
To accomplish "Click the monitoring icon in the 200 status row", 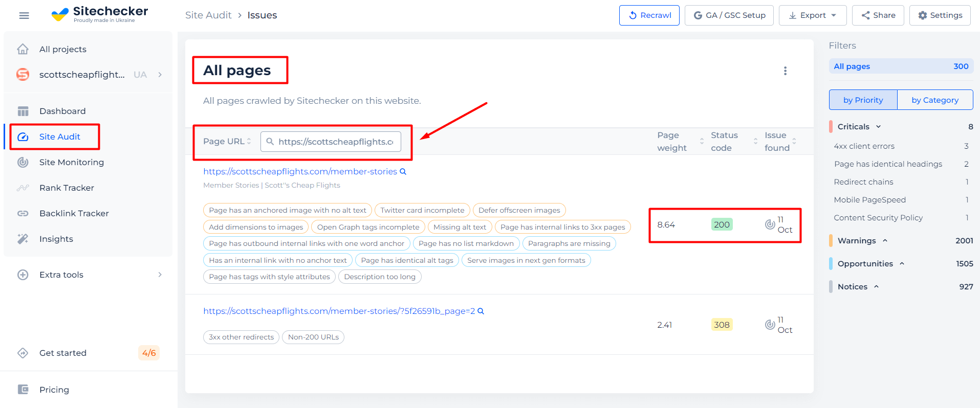I will [770, 224].
